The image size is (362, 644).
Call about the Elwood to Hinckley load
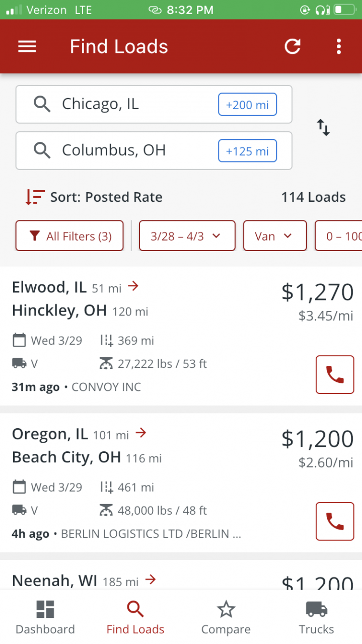(x=335, y=375)
